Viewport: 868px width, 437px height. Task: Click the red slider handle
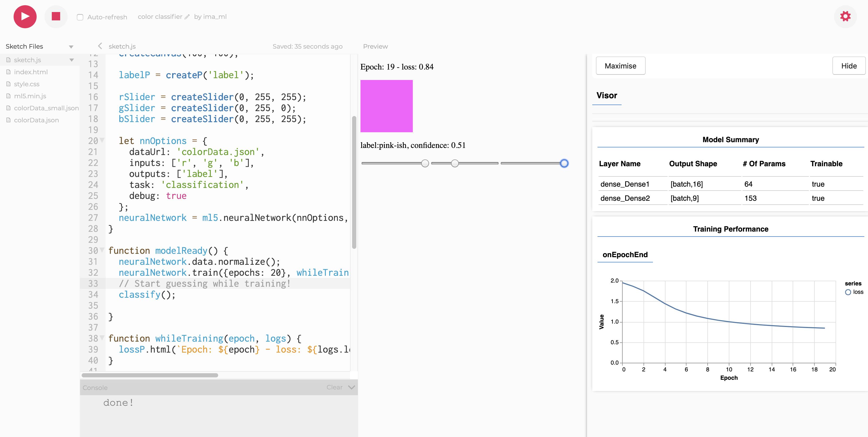[425, 163]
